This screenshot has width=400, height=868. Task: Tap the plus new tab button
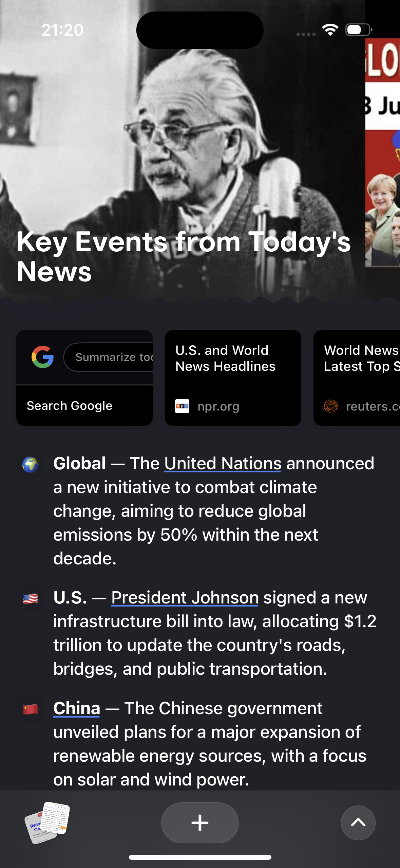(200, 822)
